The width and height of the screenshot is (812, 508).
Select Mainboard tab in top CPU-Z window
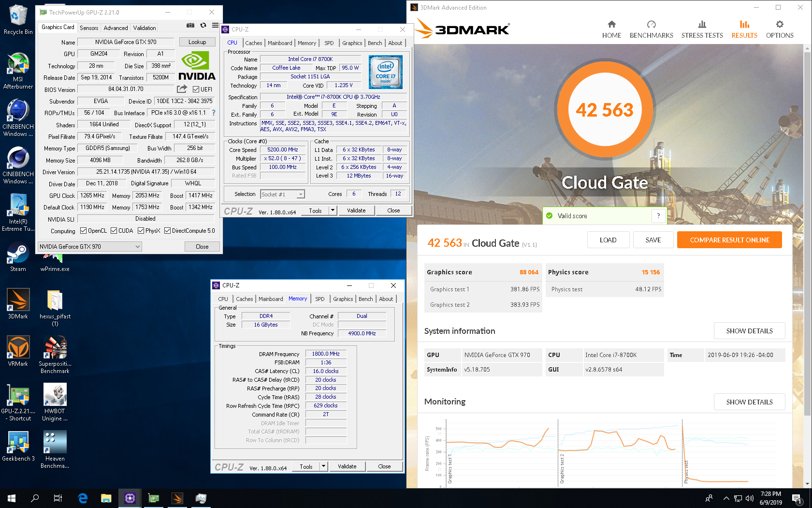click(280, 43)
